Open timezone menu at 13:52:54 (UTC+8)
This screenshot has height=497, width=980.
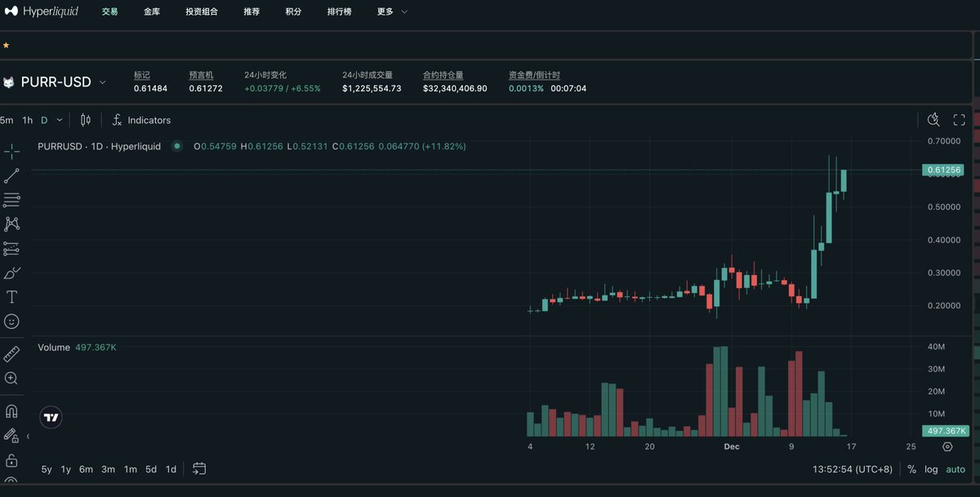click(x=853, y=469)
